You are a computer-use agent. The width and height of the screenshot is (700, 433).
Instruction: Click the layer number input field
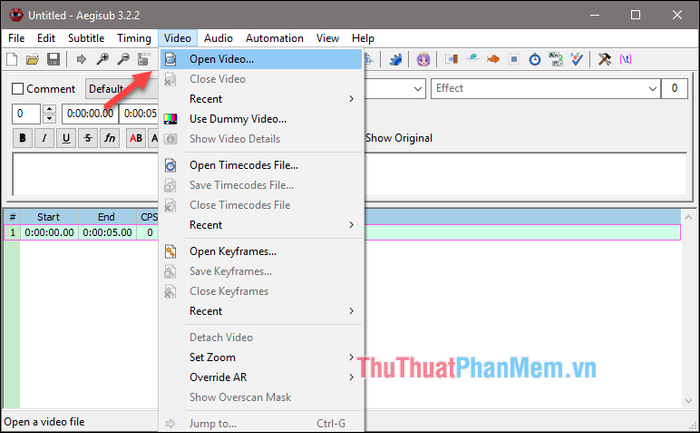(x=27, y=114)
